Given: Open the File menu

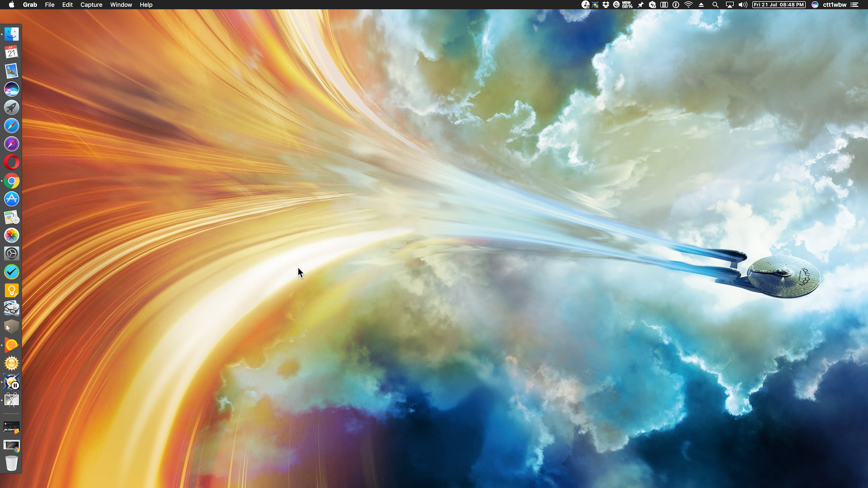Looking at the screenshot, I should tap(50, 5).
